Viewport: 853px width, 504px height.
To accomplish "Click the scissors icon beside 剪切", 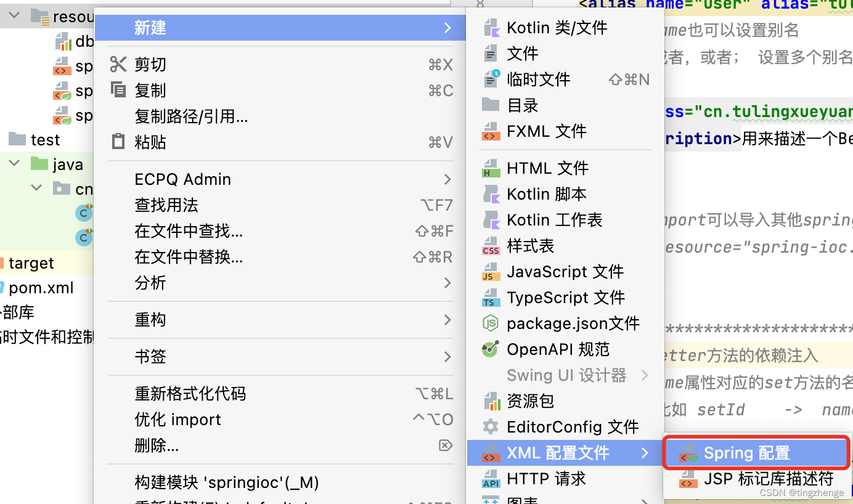I will (x=118, y=64).
